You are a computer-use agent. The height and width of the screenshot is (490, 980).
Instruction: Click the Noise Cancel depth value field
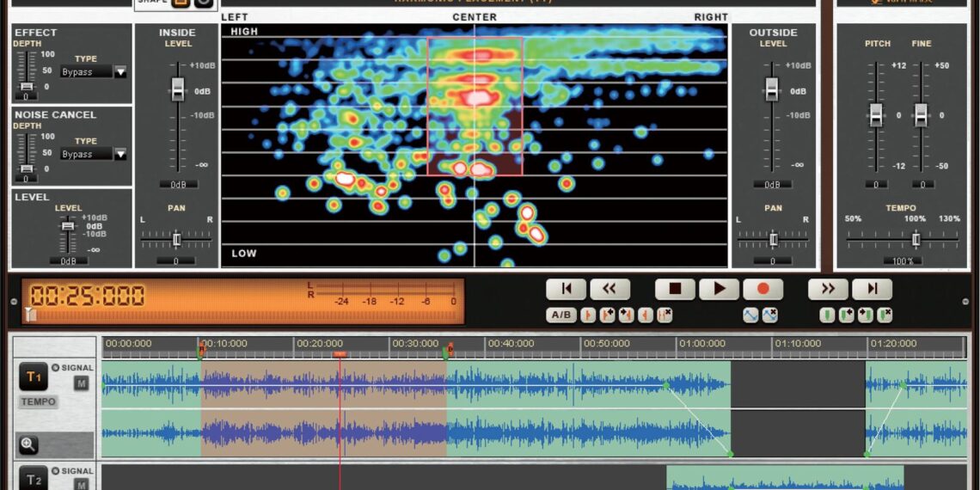27,179
